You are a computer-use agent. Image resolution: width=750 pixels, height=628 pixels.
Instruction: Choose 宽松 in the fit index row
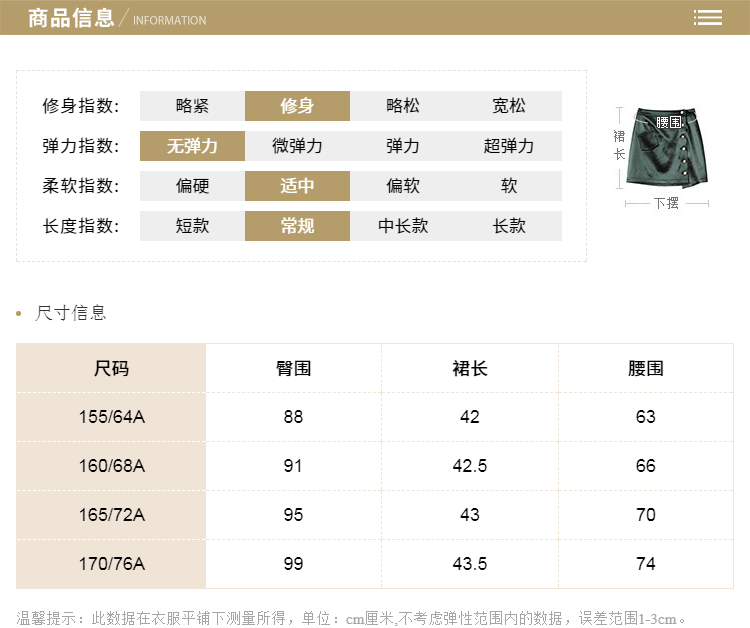click(x=508, y=106)
